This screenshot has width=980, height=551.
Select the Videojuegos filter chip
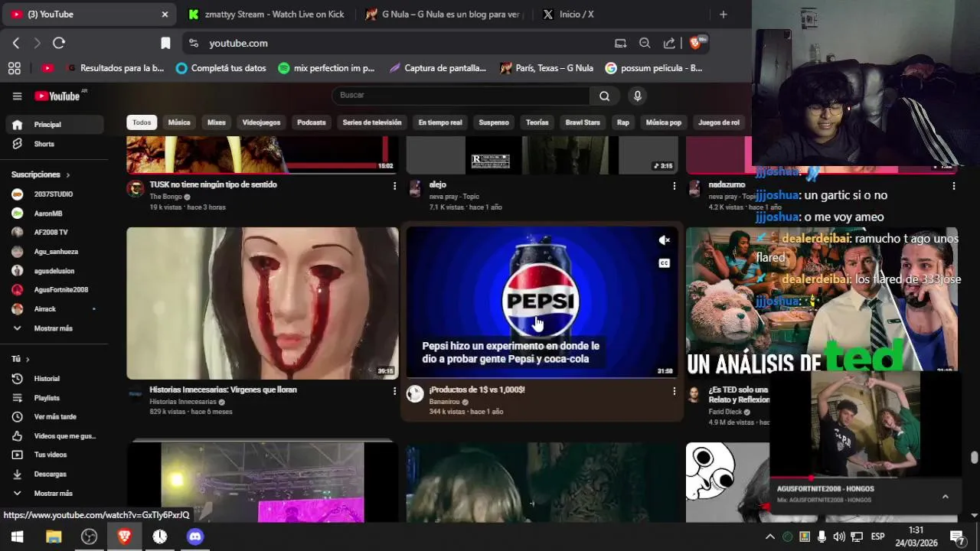pyautogui.click(x=261, y=122)
